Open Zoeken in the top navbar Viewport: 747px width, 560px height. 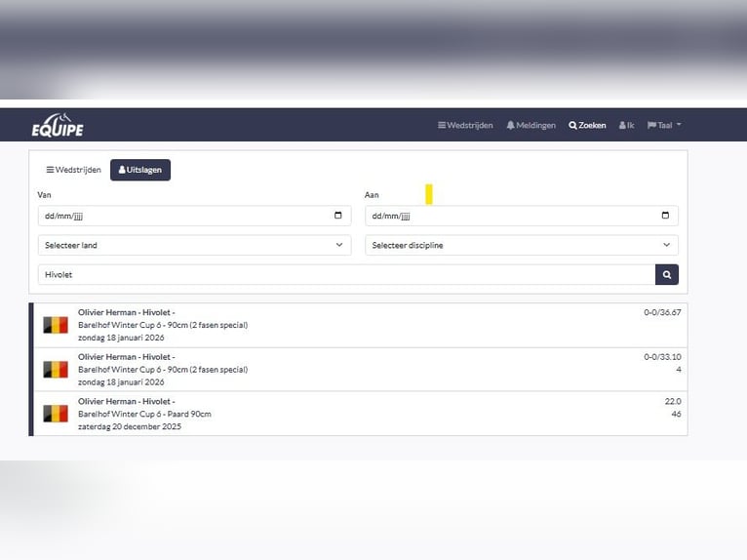click(587, 126)
